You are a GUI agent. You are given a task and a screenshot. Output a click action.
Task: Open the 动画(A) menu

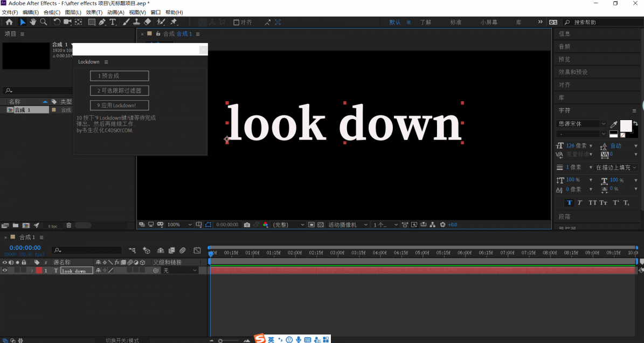coord(115,12)
